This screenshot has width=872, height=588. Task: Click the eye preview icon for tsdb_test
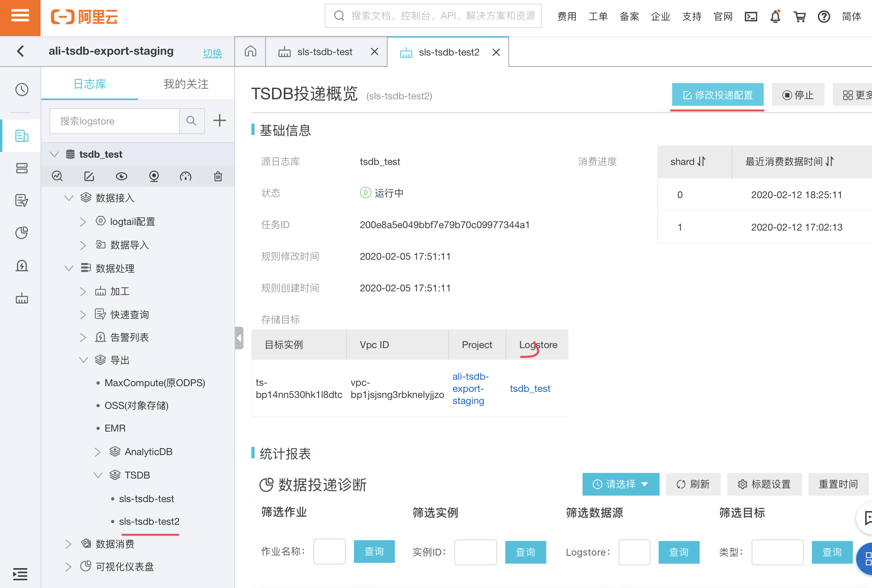(x=122, y=176)
